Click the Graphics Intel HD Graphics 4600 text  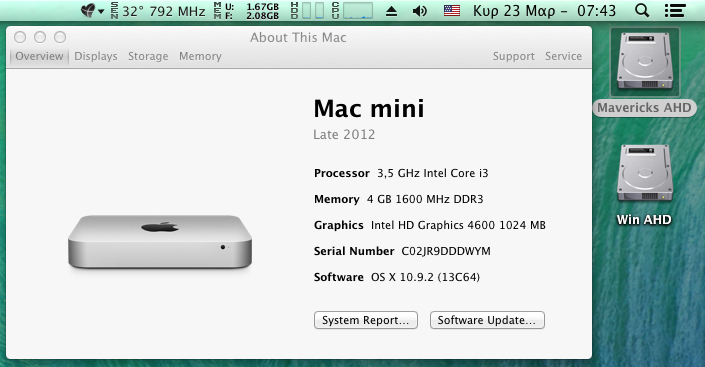(x=458, y=225)
